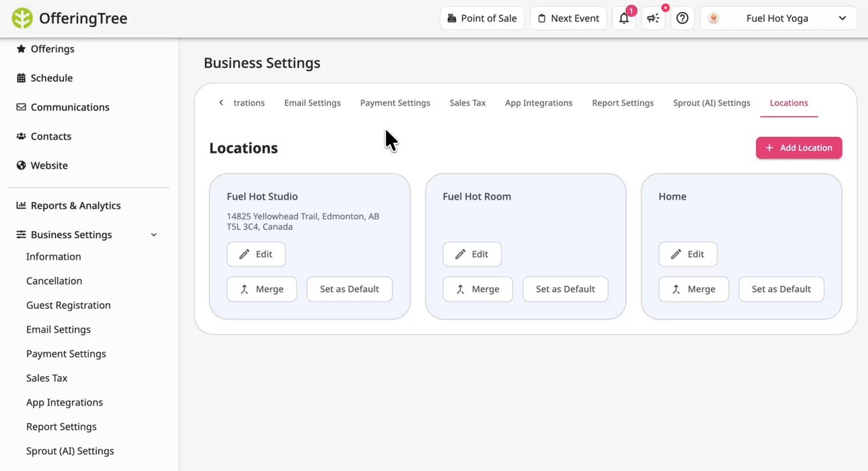Open Reports & Analytics page

75,205
